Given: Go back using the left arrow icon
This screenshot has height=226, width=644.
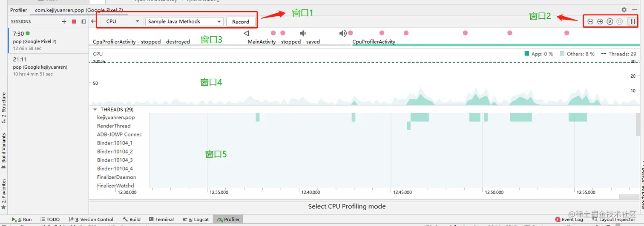Looking at the screenshot, I should (93, 21).
